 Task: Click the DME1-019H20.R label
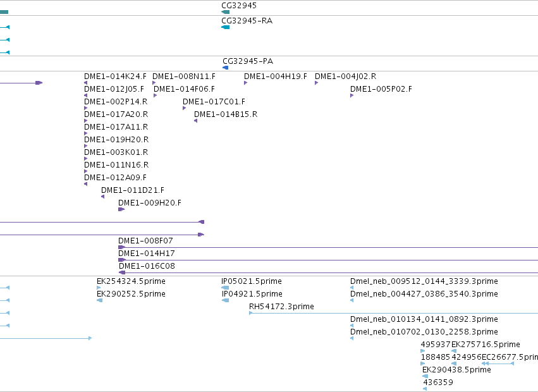click(116, 140)
